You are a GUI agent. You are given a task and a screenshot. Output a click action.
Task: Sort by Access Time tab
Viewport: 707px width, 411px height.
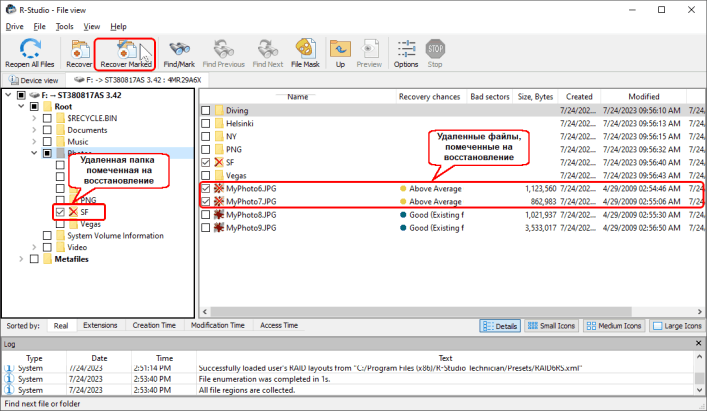279,325
